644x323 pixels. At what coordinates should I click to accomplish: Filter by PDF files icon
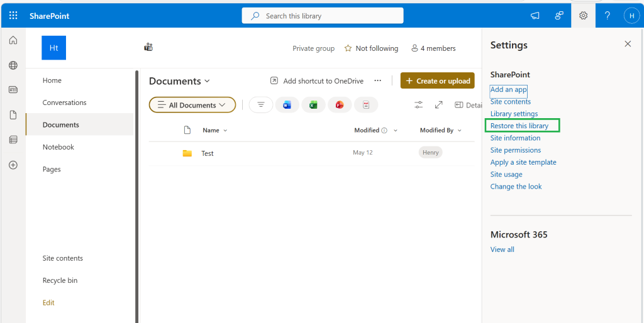(366, 105)
